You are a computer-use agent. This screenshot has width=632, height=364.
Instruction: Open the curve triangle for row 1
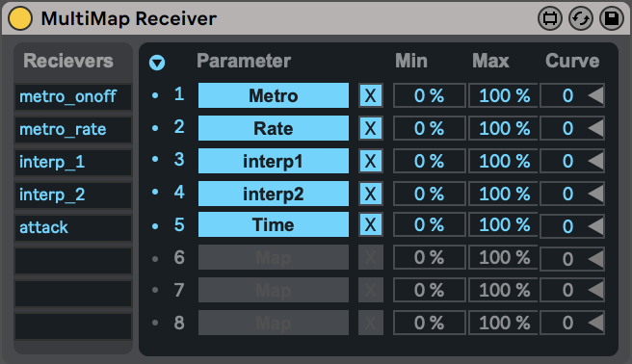pos(595,95)
